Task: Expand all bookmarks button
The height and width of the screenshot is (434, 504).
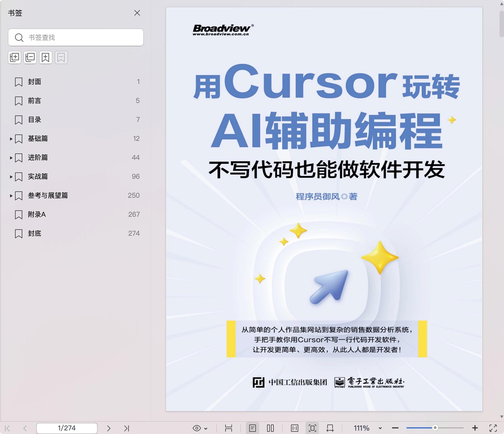Action: (x=14, y=57)
